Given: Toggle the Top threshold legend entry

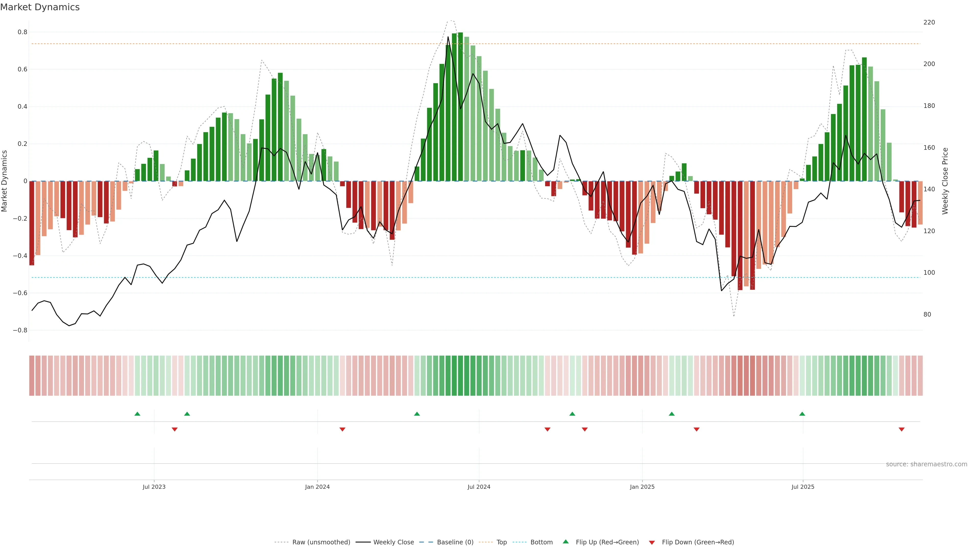Looking at the screenshot, I should pos(501,542).
